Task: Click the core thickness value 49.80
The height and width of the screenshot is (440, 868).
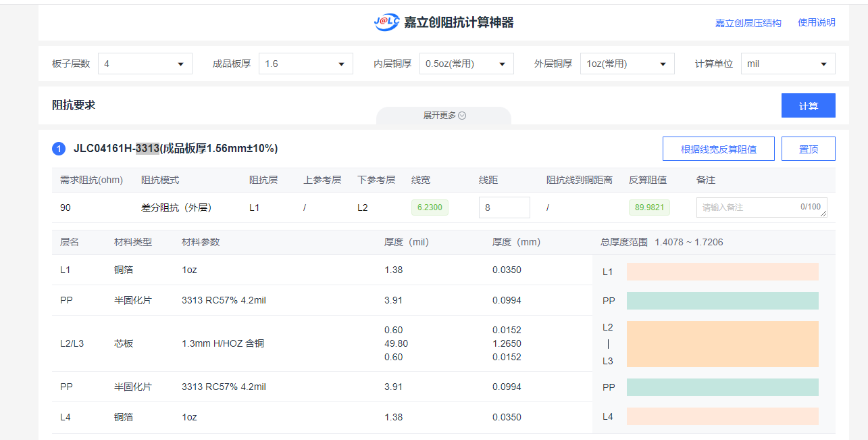Action: click(396, 343)
